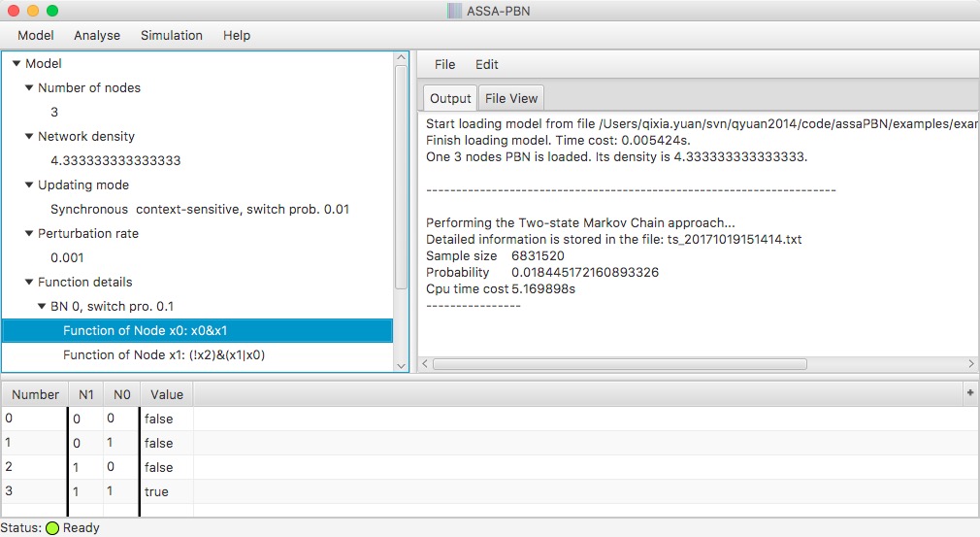Open the Edit menu in output panel
The width and height of the screenshot is (980, 537).
click(486, 64)
